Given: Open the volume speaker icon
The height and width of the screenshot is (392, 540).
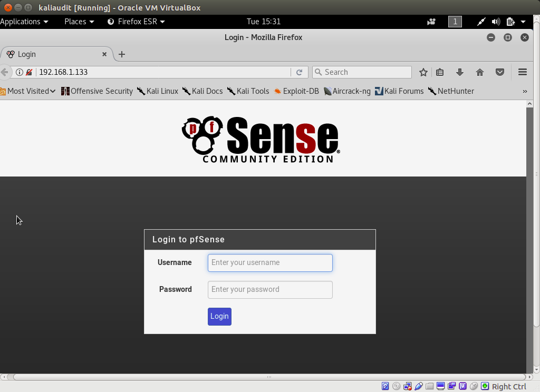Looking at the screenshot, I should (x=496, y=22).
